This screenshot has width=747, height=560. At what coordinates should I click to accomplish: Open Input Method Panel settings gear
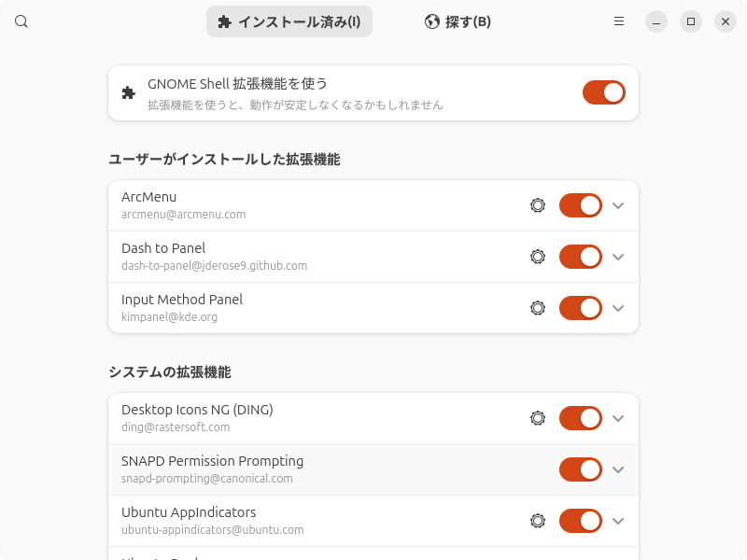(538, 308)
